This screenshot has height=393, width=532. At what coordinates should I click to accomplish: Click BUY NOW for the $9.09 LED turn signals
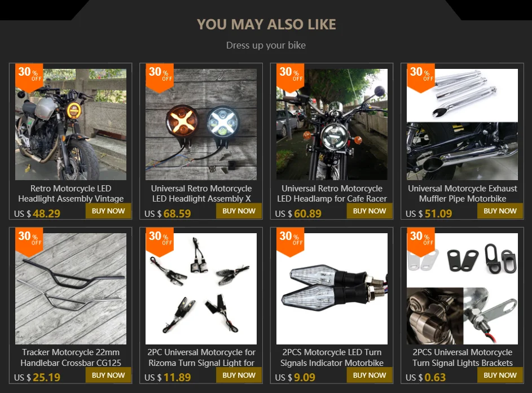pos(370,375)
